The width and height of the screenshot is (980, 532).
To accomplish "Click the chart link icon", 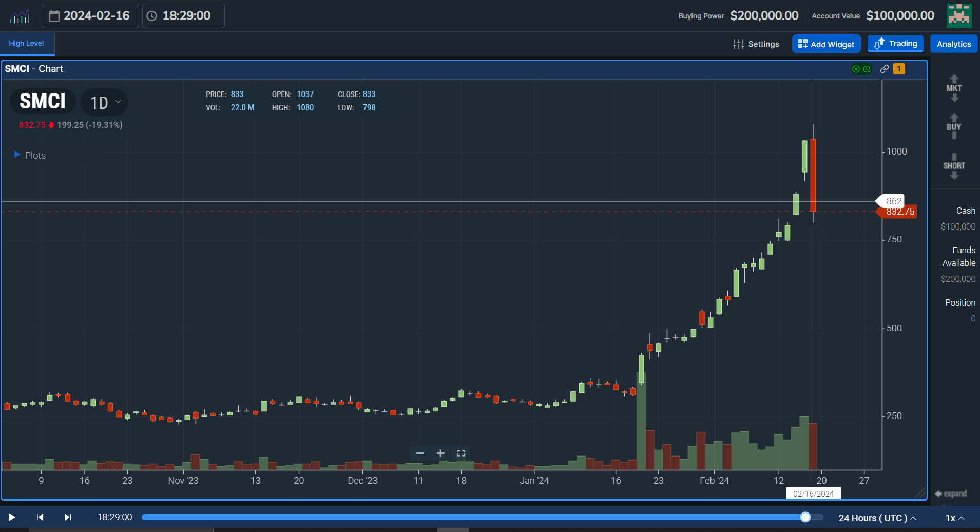I will click(x=884, y=69).
